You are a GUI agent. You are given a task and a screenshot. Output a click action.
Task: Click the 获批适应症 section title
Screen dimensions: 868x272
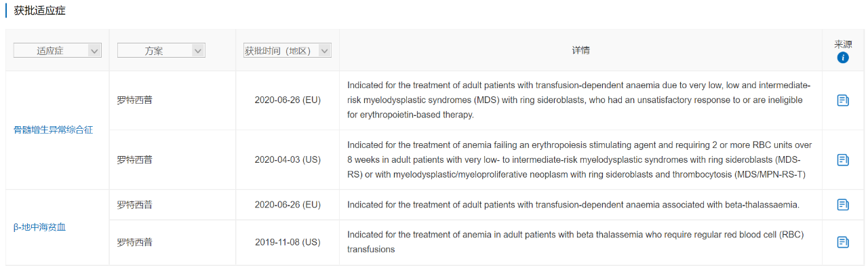click(x=40, y=12)
